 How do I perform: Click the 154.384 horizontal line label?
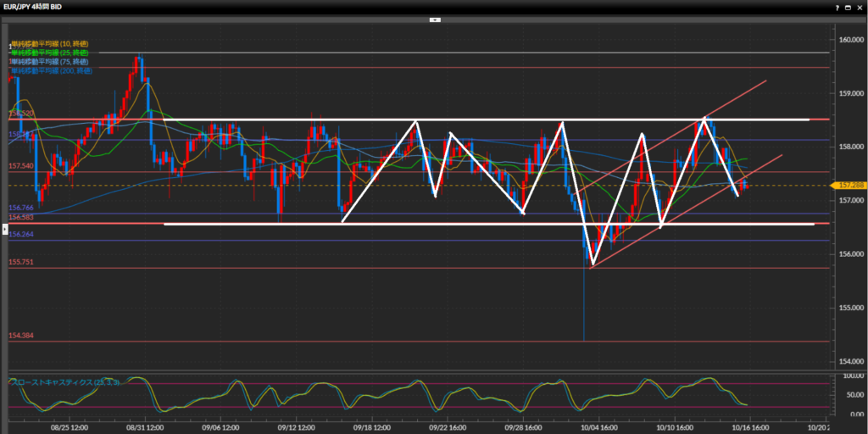(21, 337)
